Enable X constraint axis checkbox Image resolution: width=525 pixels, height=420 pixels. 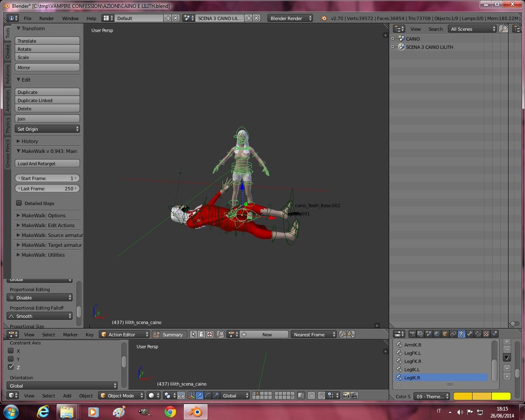pyautogui.click(x=11, y=351)
